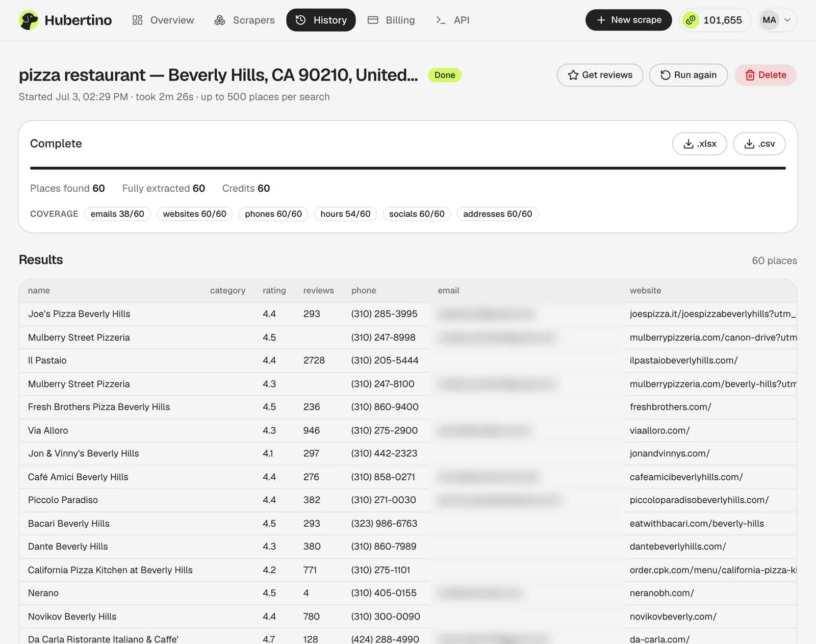Click Bacari Beverly Hills row name
This screenshot has width=816, height=644.
coord(68,524)
